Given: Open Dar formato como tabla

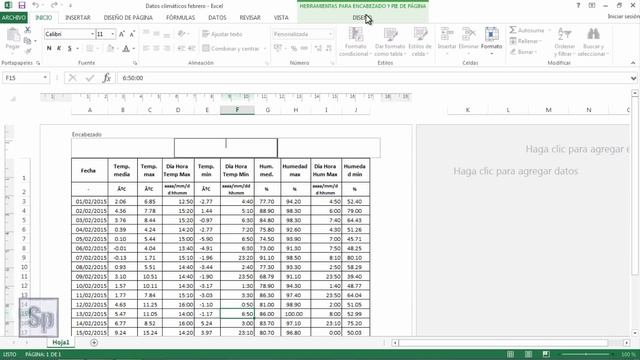Looking at the screenshot, I should coord(390,42).
